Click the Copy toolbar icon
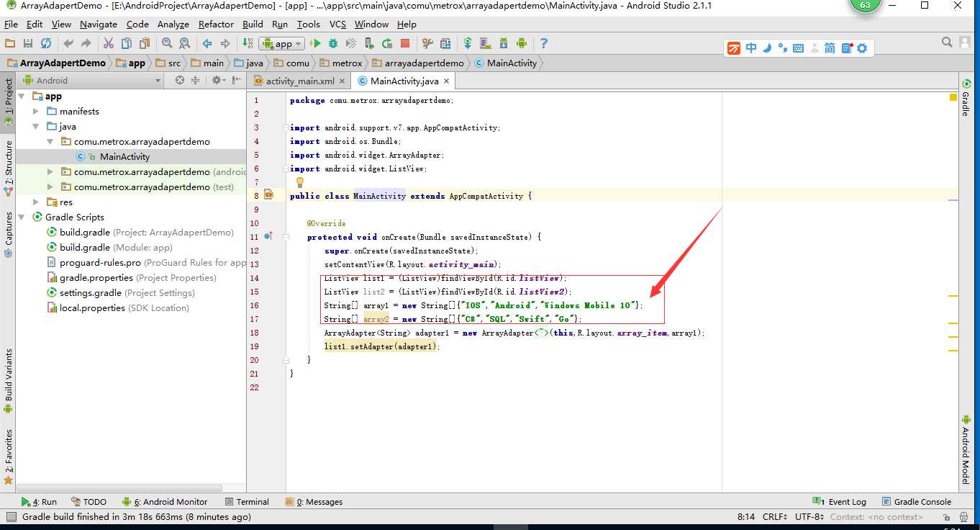Image resolution: width=980 pixels, height=530 pixels. tap(127, 43)
